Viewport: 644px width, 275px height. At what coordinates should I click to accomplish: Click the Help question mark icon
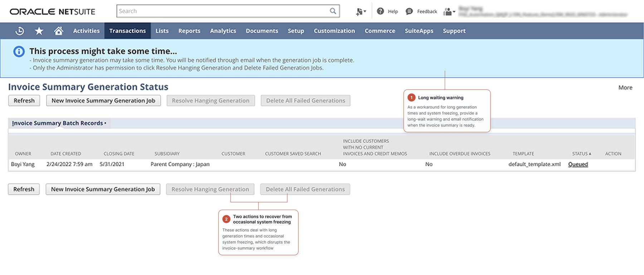click(x=380, y=11)
